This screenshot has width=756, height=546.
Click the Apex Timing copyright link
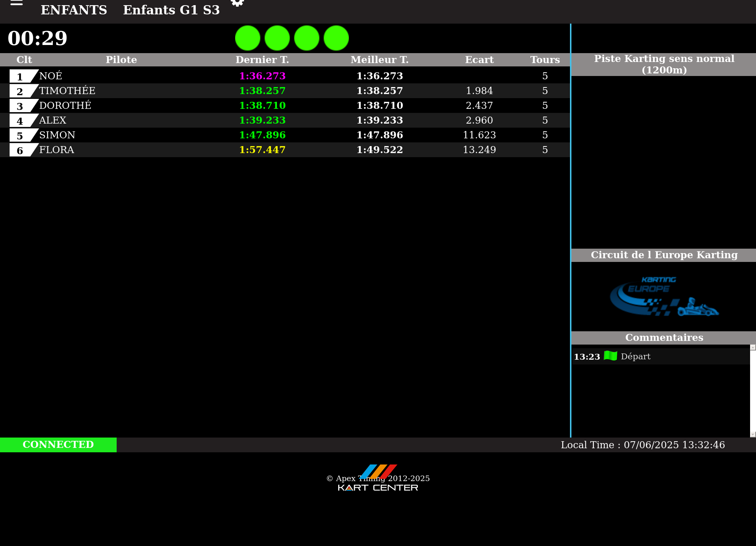378,478
